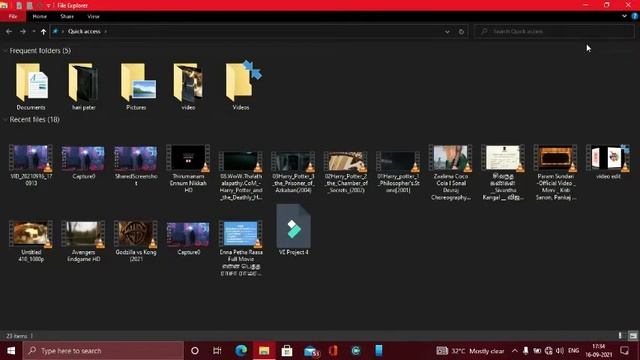Click the taskbar search box
The image size is (640, 360).
coord(103,351)
